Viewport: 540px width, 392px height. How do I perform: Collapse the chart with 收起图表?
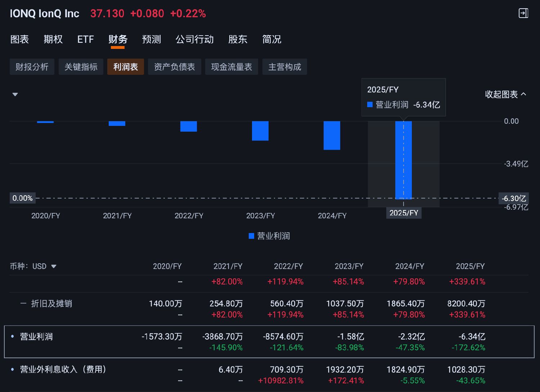(x=505, y=94)
